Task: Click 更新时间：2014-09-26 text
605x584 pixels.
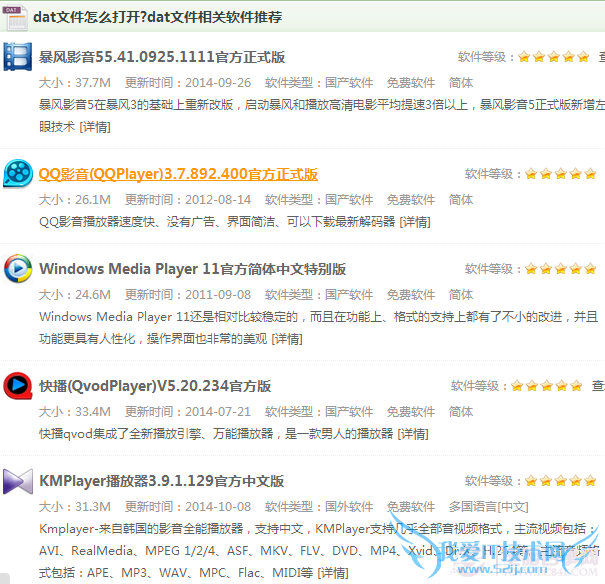Action: click(188, 83)
